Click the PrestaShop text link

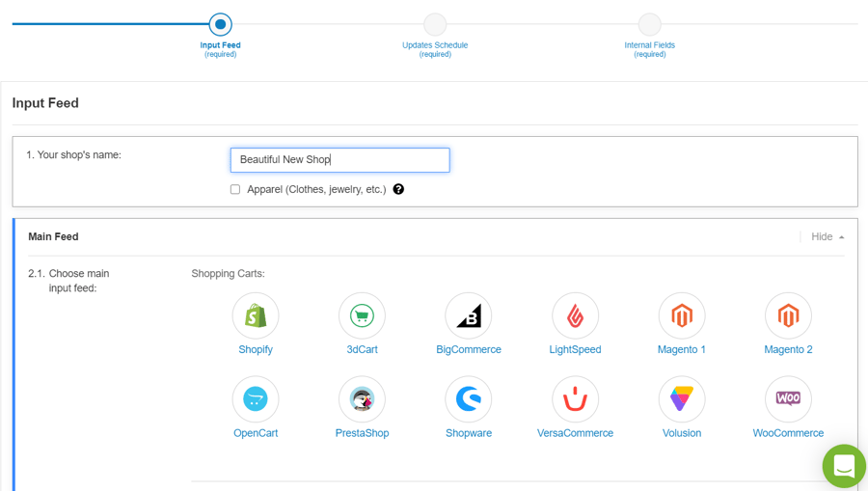click(x=362, y=433)
